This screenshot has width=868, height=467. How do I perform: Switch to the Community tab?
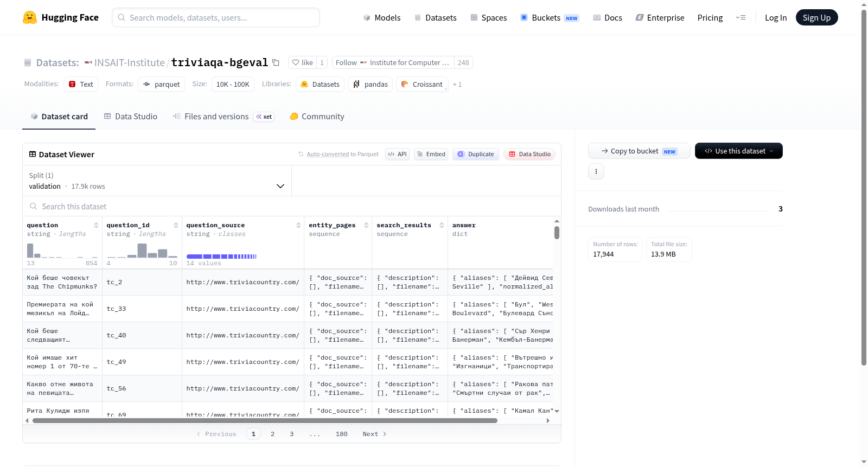tap(317, 117)
